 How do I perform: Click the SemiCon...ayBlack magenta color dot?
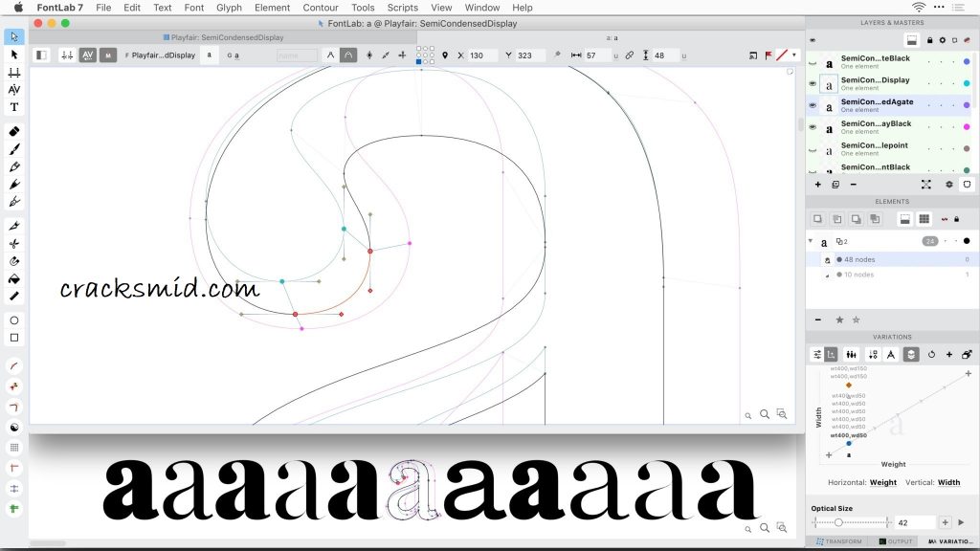967,127
